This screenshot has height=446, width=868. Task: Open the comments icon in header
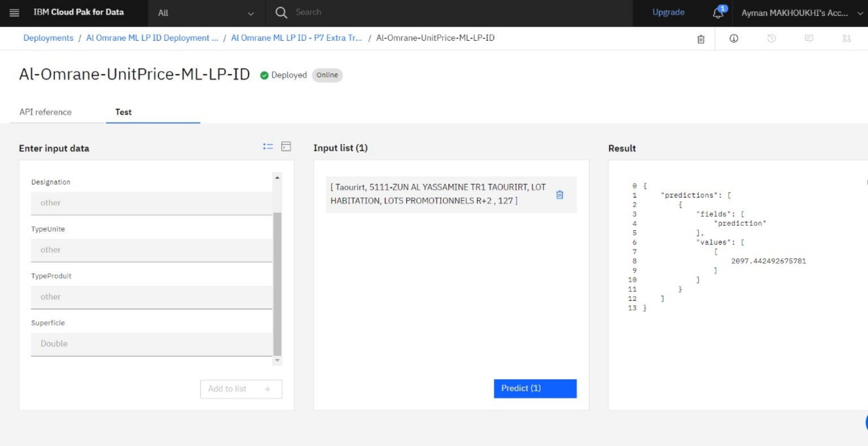(x=809, y=38)
